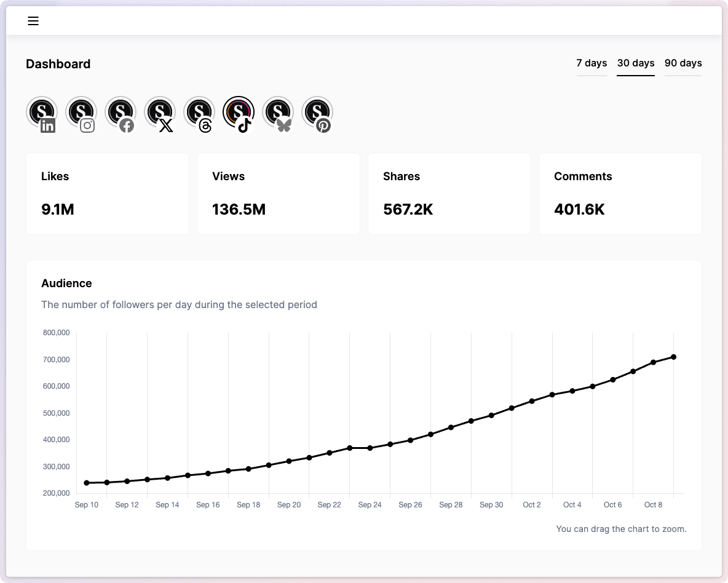Screen dimensions: 728x583
Task: Select the LinkedIn account avatar
Action: pos(42,113)
